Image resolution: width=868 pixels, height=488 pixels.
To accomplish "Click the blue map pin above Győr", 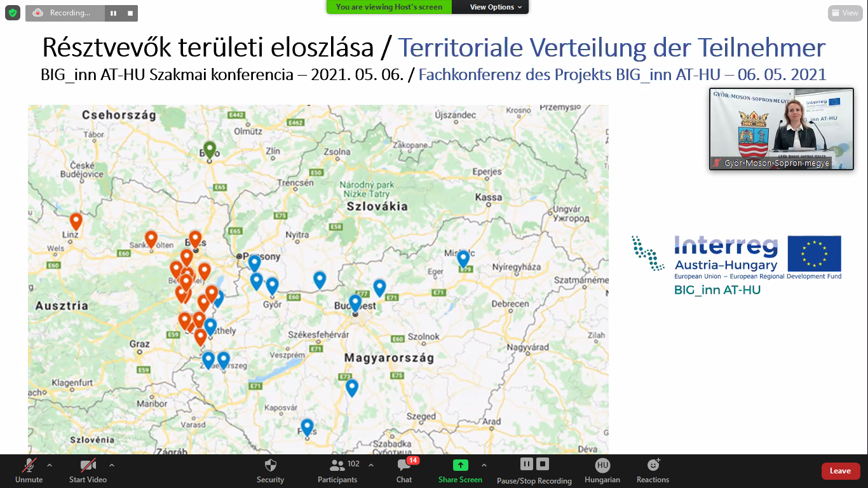I will (272, 286).
